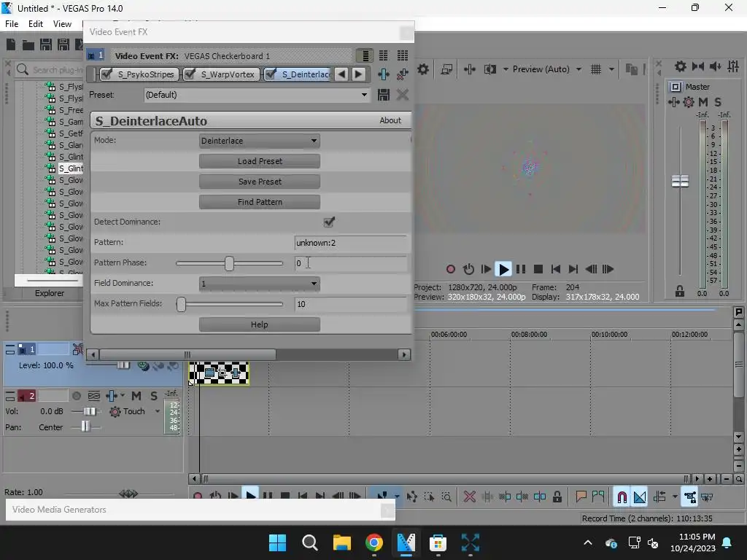Insert region using the green flags icon
This screenshot has height=560, width=747.
pos(598,497)
